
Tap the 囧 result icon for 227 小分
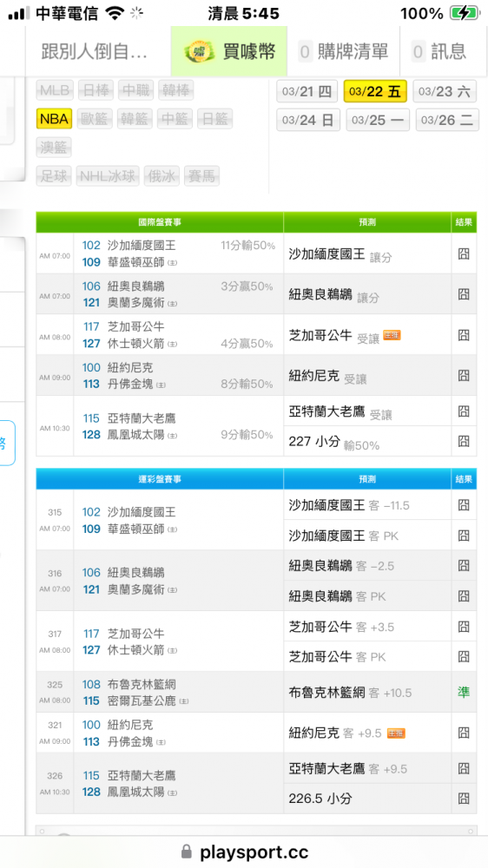[464, 441]
